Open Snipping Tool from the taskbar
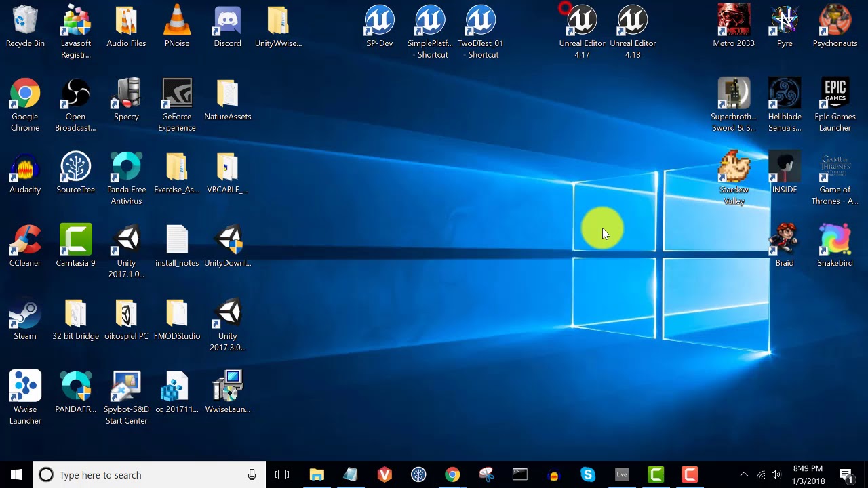This screenshot has height=488, width=868. point(486,474)
